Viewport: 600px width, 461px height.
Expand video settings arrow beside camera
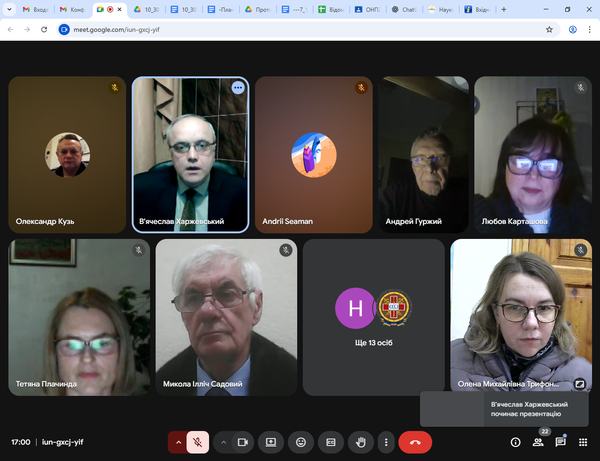coord(222,441)
